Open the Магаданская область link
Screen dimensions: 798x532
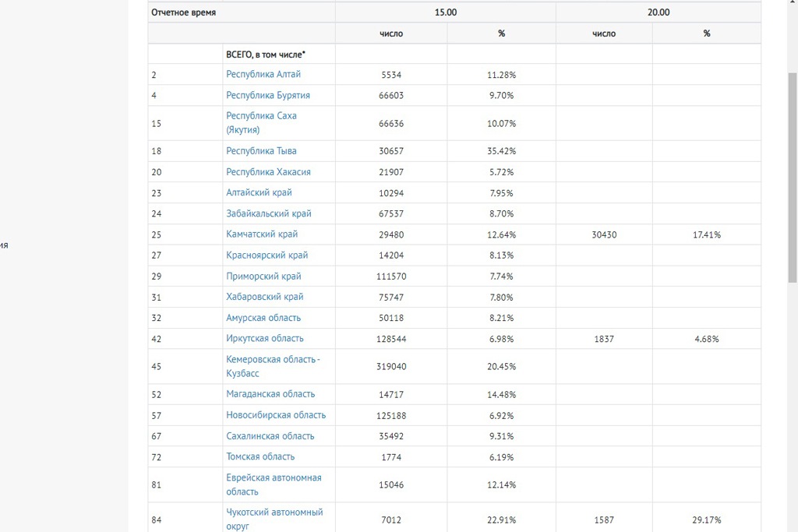pyautogui.click(x=270, y=394)
